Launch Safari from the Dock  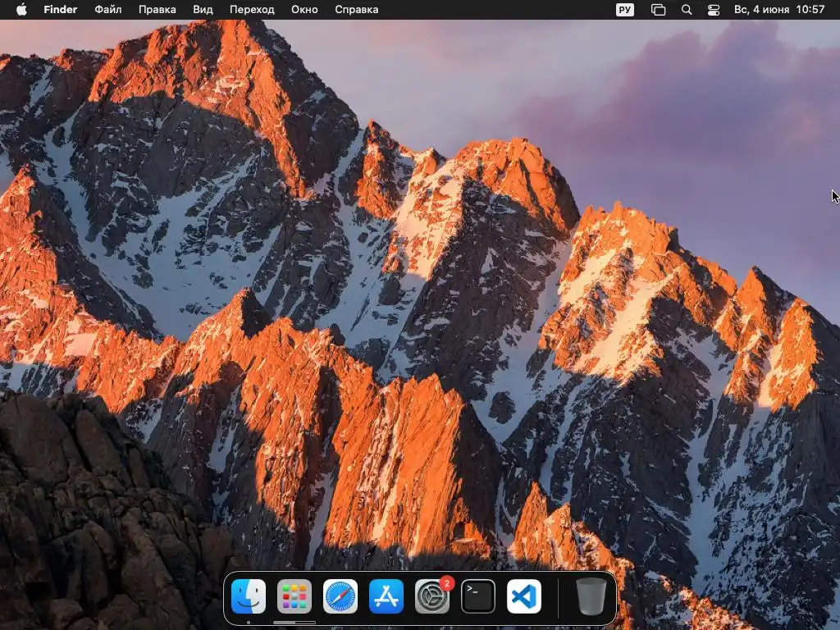click(340, 596)
